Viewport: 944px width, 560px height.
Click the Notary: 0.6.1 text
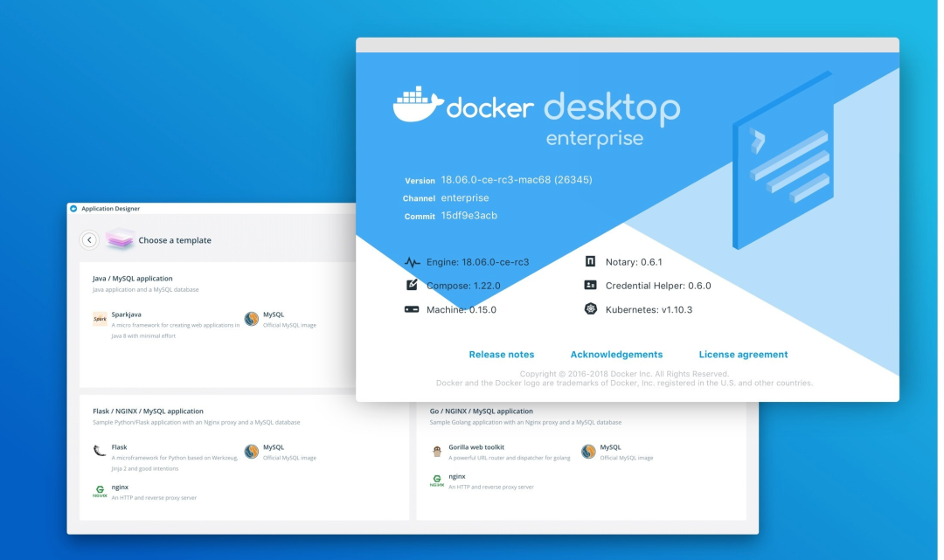[634, 262]
